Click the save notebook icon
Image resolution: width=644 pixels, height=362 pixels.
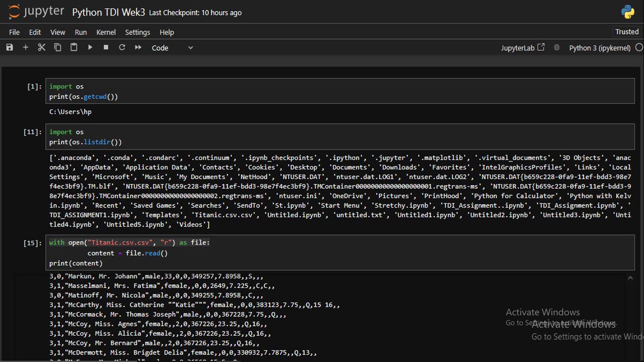pos(9,48)
